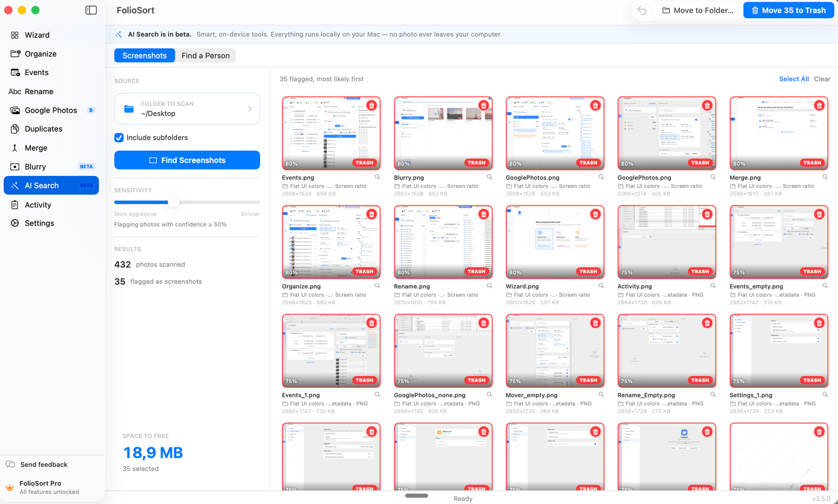Go to Duplicates in the sidebar
838x504 pixels.
[x=51, y=129]
